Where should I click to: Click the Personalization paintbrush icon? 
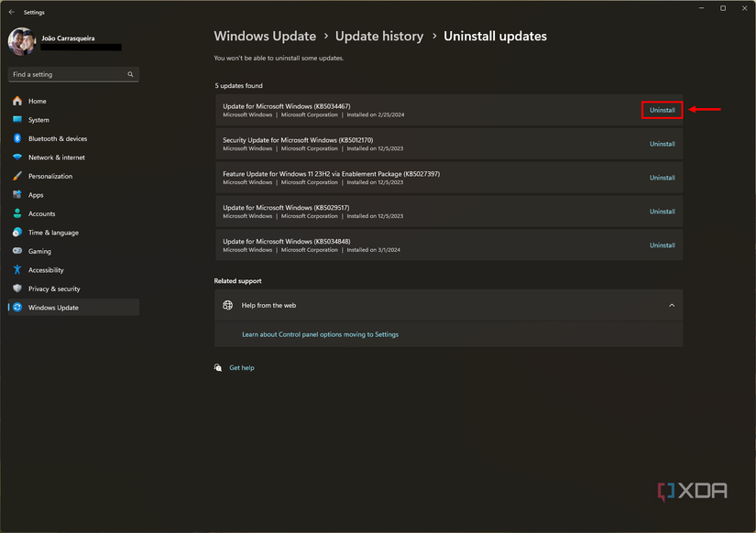click(x=17, y=176)
